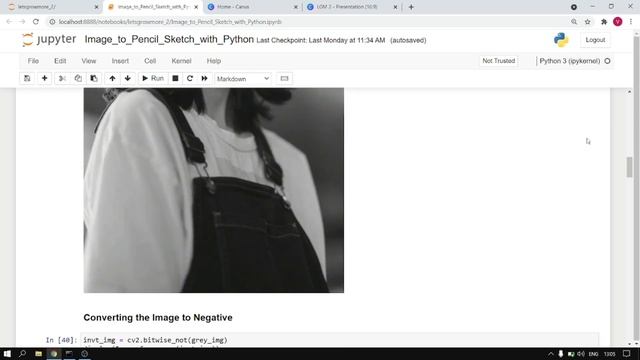Open the Help menu

[x=213, y=61]
